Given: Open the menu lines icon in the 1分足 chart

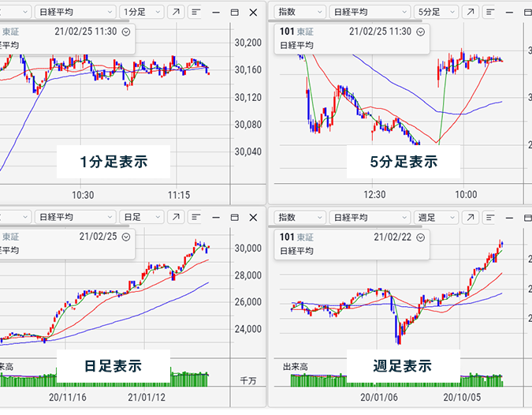Looking at the screenshot, I should point(195,13).
